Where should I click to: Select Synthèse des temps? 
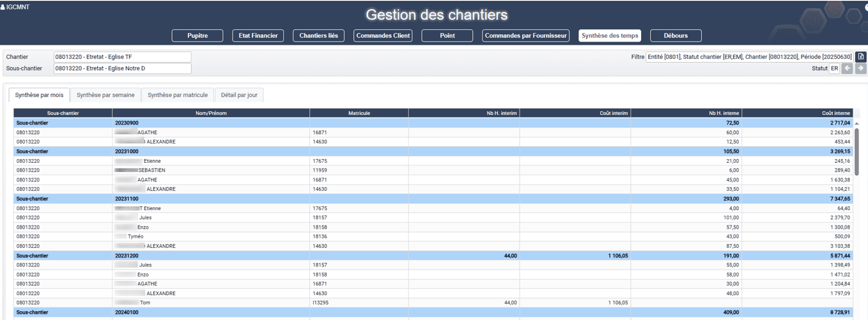pos(610,36)
